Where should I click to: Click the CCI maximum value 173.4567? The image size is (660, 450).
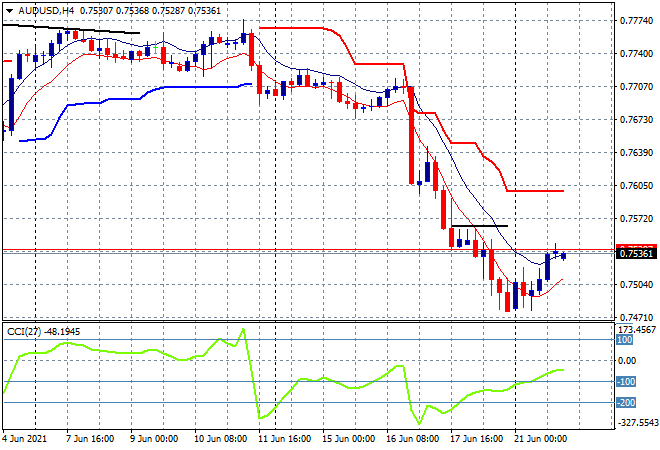point(638,329)
